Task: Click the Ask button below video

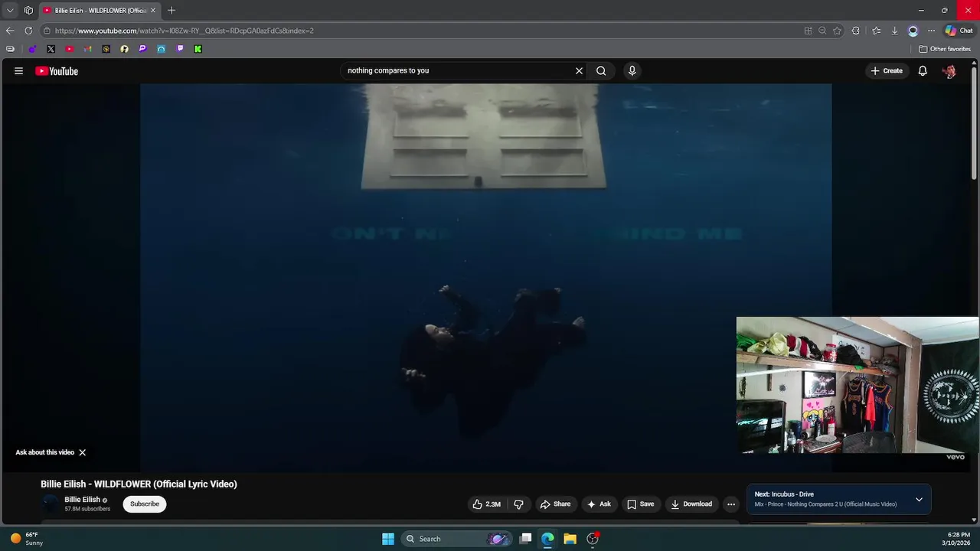Action: [599, 504]
